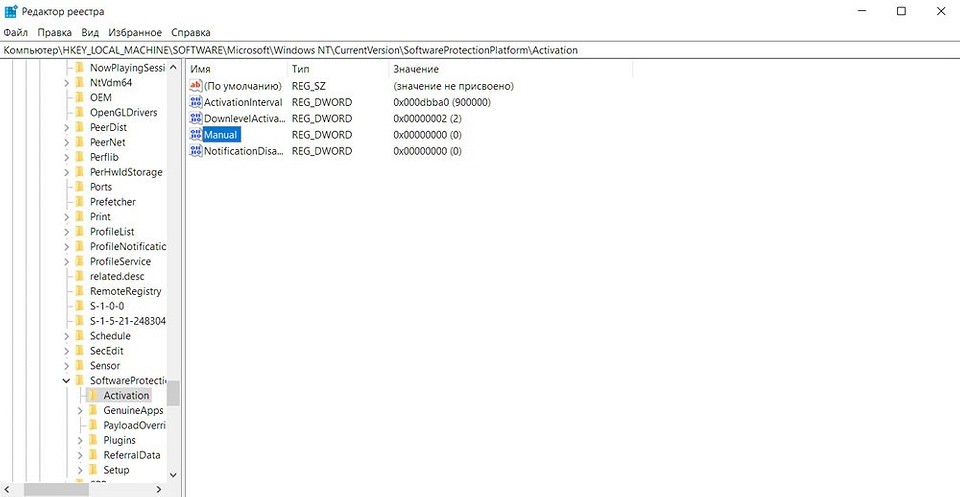960x497 pixels.
Task: Click the tree pane up scroll arrow
Action: [x=173, y=67]
